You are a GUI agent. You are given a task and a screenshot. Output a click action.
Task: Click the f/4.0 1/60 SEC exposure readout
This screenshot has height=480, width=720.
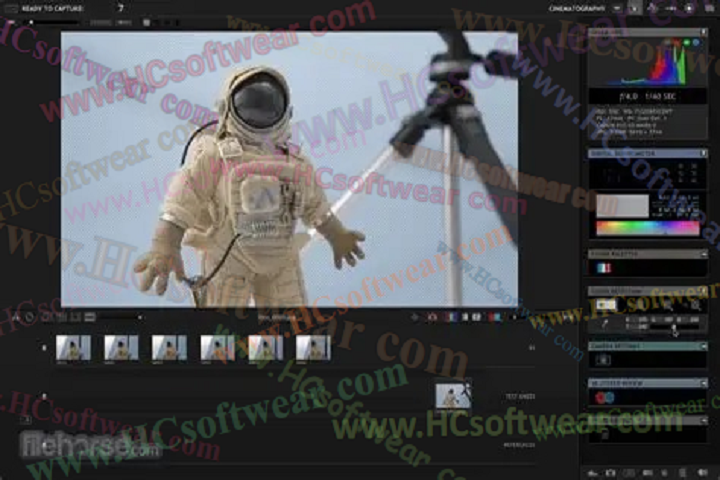[x=647, y=96]
